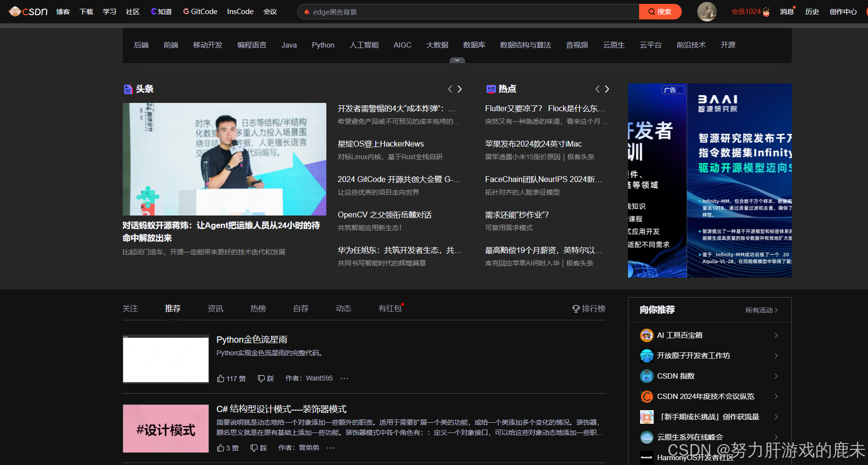
Task: Switch to the 关注 feed tab
Action: pos(130,308)
